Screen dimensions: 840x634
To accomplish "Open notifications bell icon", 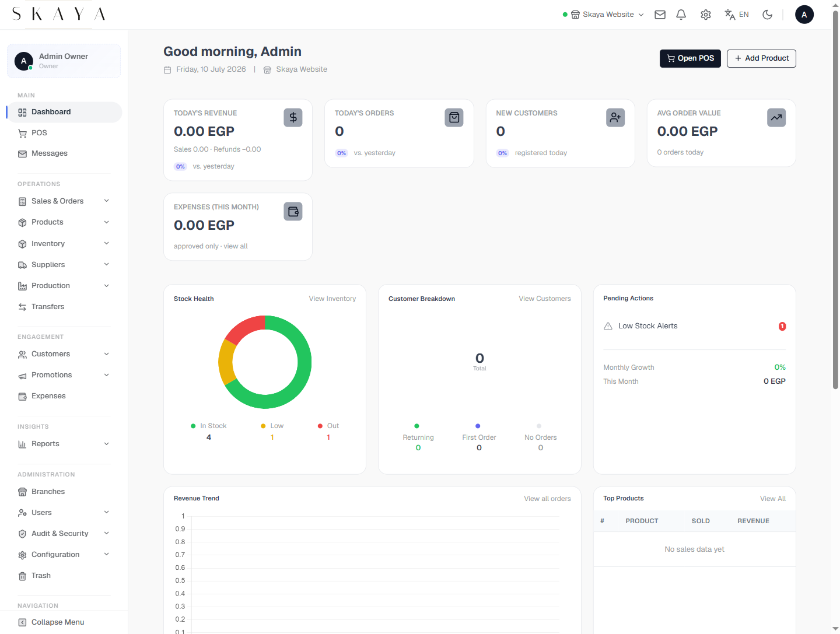I will pyautogui.click(x=681, y=15).
